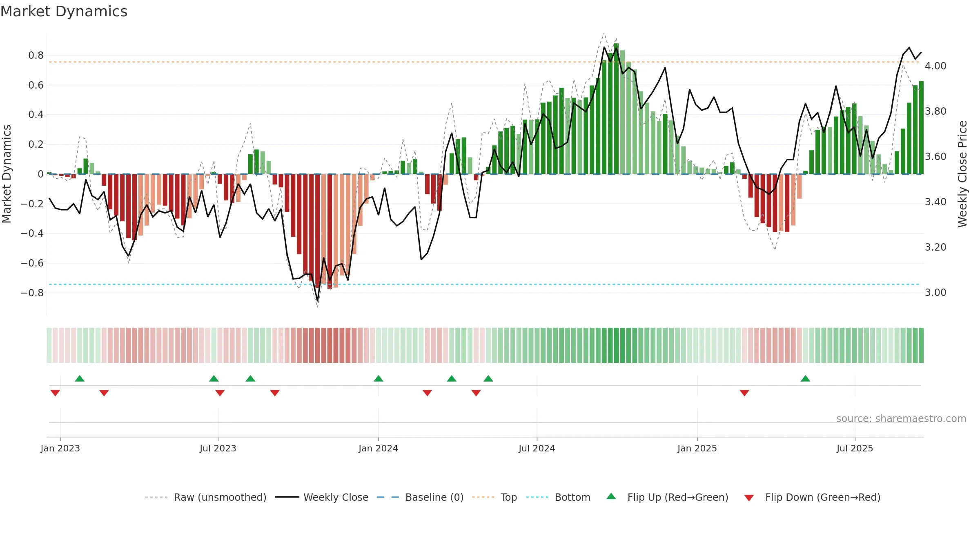Click the Jul 2024 x-axis label
Viewport: 980px width, 551px height.
pyautogui.click(x=537, y=448)
